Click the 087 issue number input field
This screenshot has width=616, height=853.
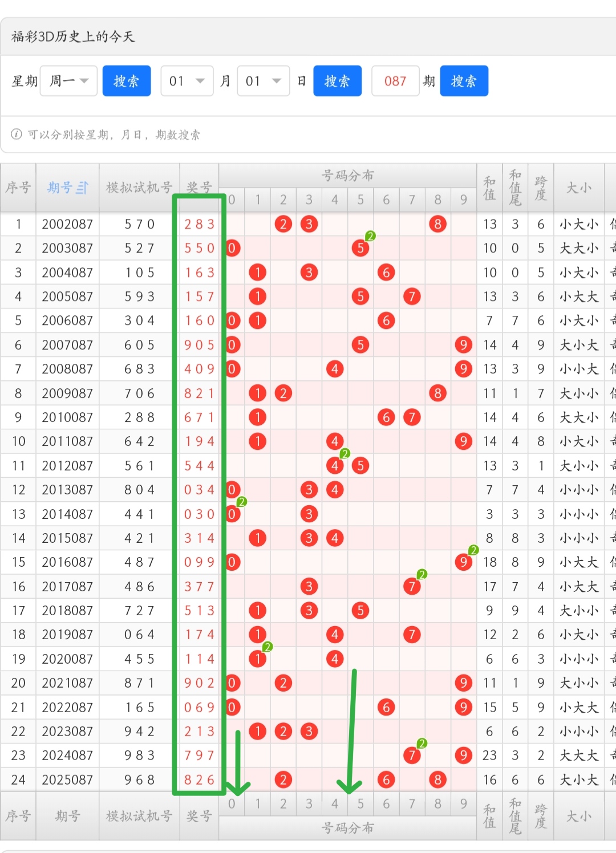[395, 81]
